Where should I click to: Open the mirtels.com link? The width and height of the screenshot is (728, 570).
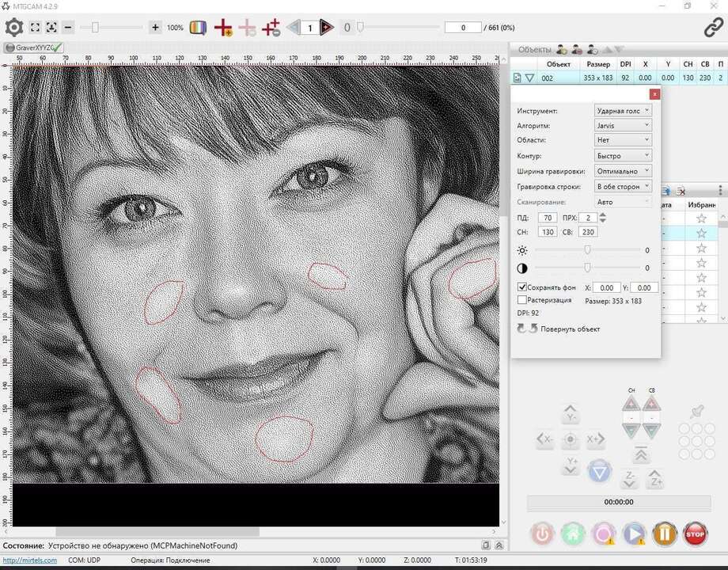click(x=29, y=560)
